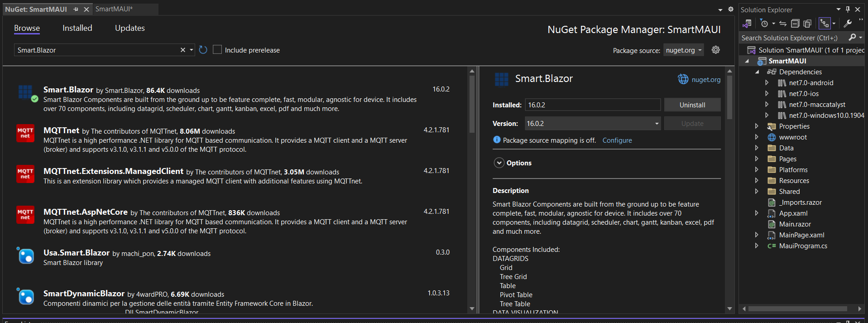Expand the Options section
868x323 pixels.
(499, 163)
